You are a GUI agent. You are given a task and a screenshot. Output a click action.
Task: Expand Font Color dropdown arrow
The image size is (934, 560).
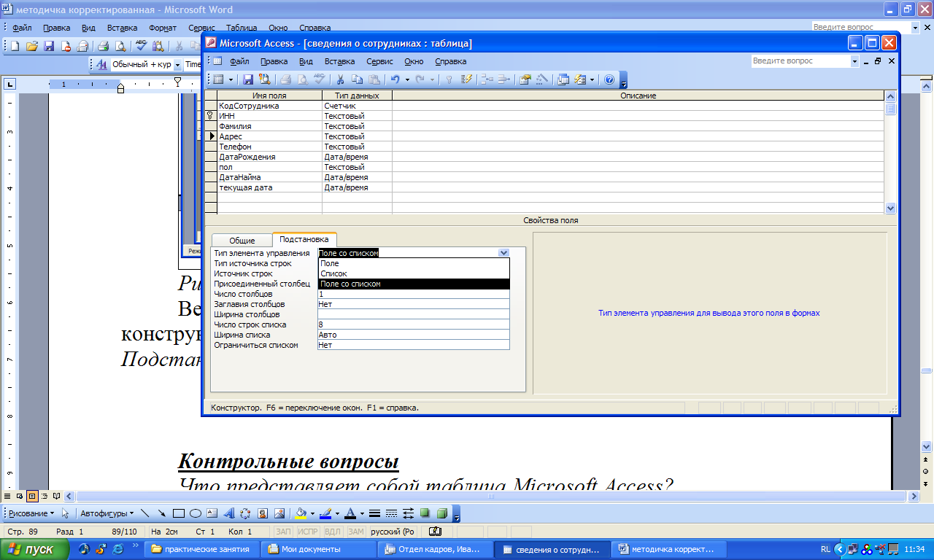point(361,513)
